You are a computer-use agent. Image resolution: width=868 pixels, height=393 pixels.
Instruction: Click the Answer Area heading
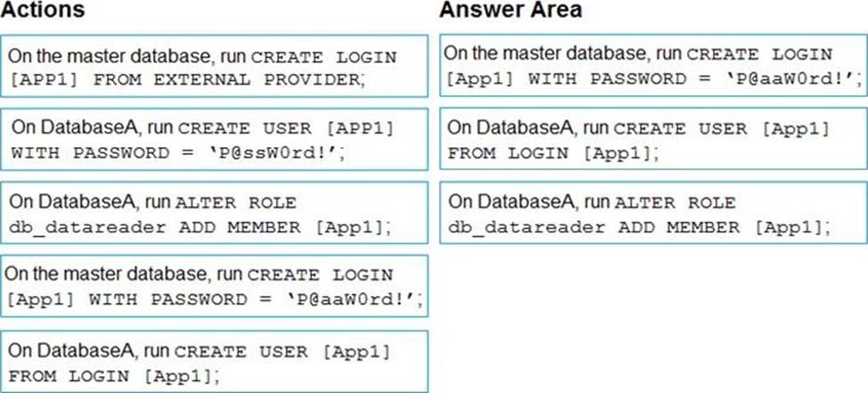(510, 11)
